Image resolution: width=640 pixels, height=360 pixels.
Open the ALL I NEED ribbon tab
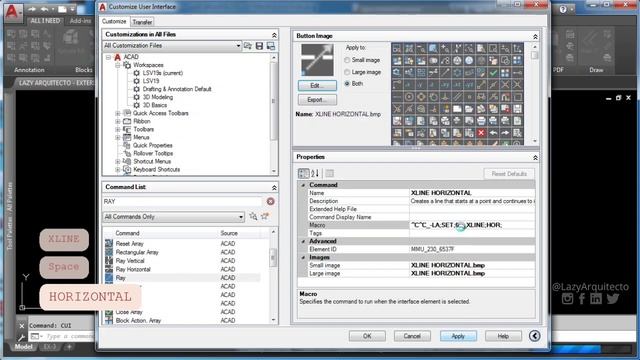pyautogui.click(x=45, y=21)
